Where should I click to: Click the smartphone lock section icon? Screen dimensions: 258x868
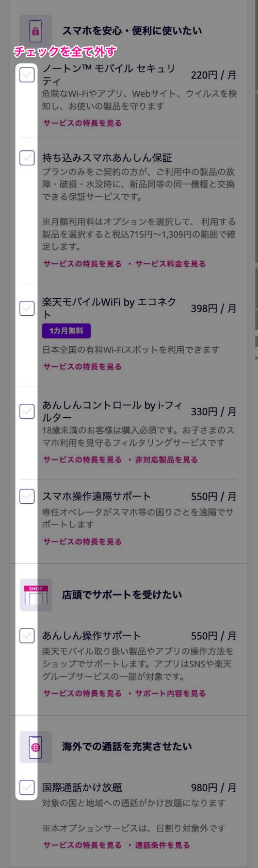[36, 31]
